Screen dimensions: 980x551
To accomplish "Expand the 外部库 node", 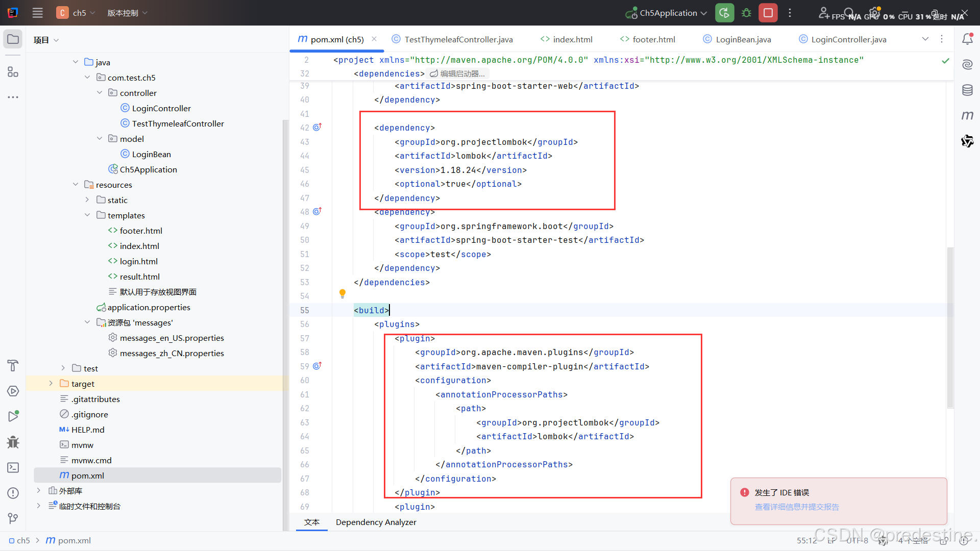I will pyautogui.click(x=39, y=491).
